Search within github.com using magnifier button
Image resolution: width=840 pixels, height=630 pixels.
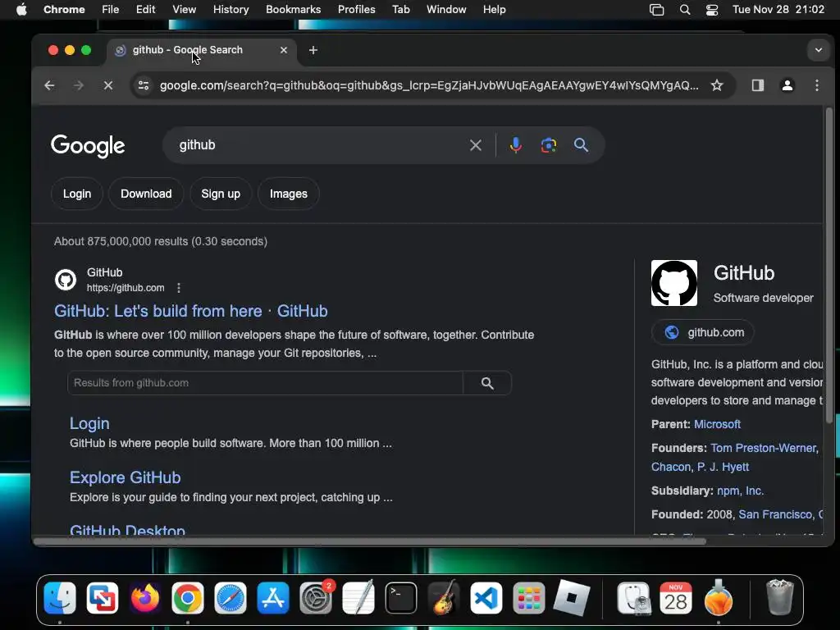pyautogui.click(x=487, y=383)
